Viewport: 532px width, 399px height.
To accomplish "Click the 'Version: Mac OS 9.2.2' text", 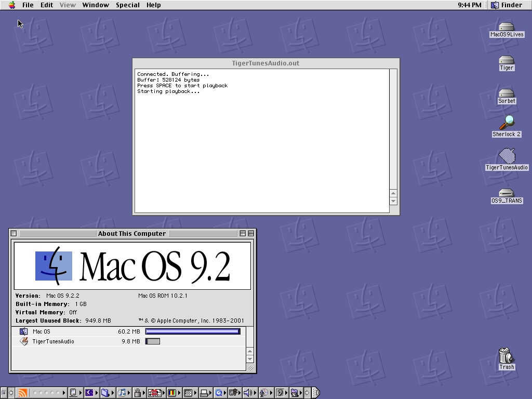I will click(x=47, y=296).
